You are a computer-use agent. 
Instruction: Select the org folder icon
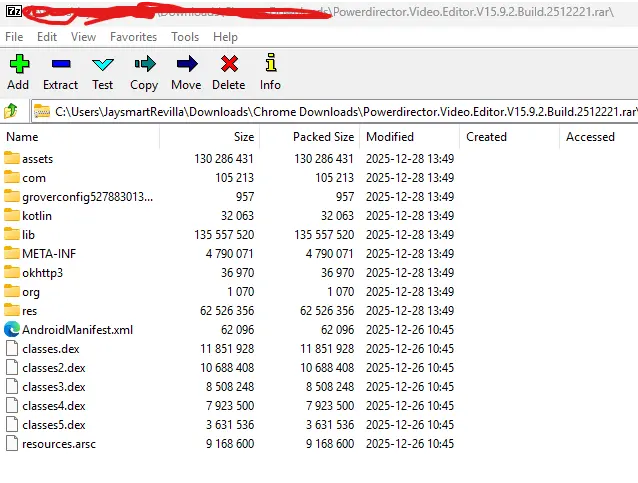(x=12, y=291)
